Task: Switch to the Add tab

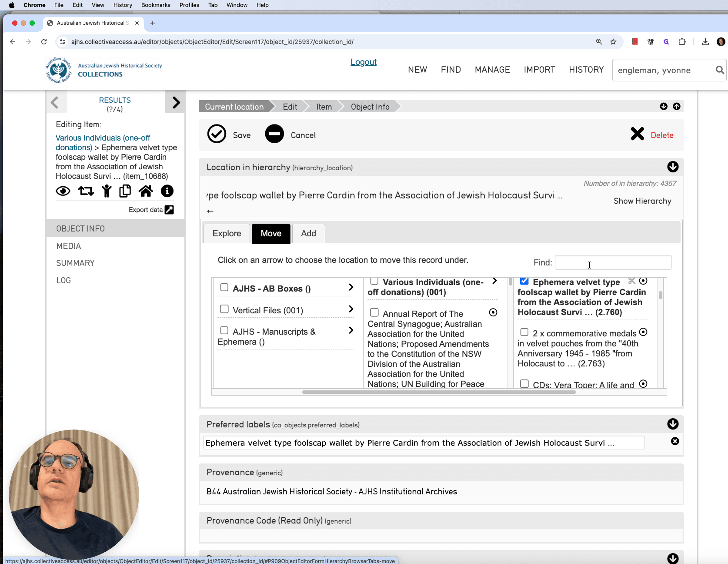Action: pos(308,234)
